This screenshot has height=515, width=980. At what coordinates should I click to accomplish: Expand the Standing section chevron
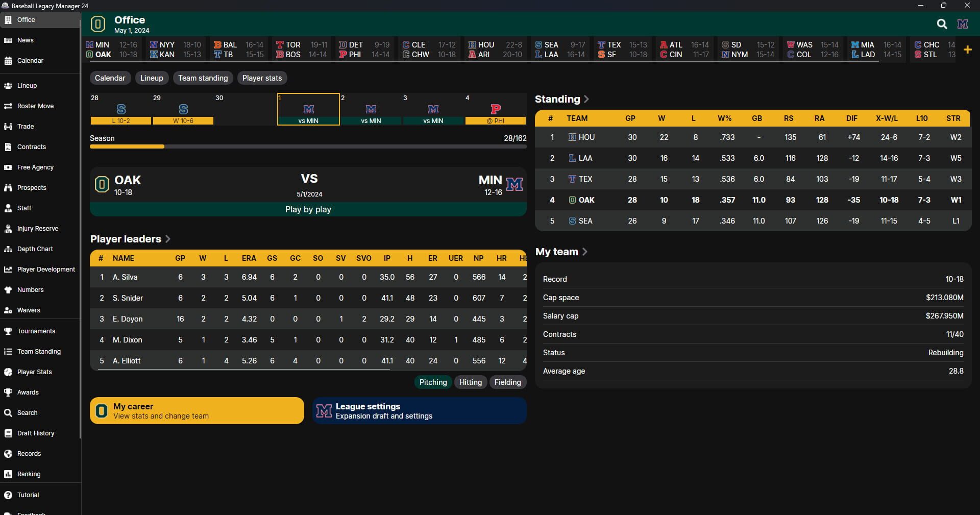coord(587,99)
